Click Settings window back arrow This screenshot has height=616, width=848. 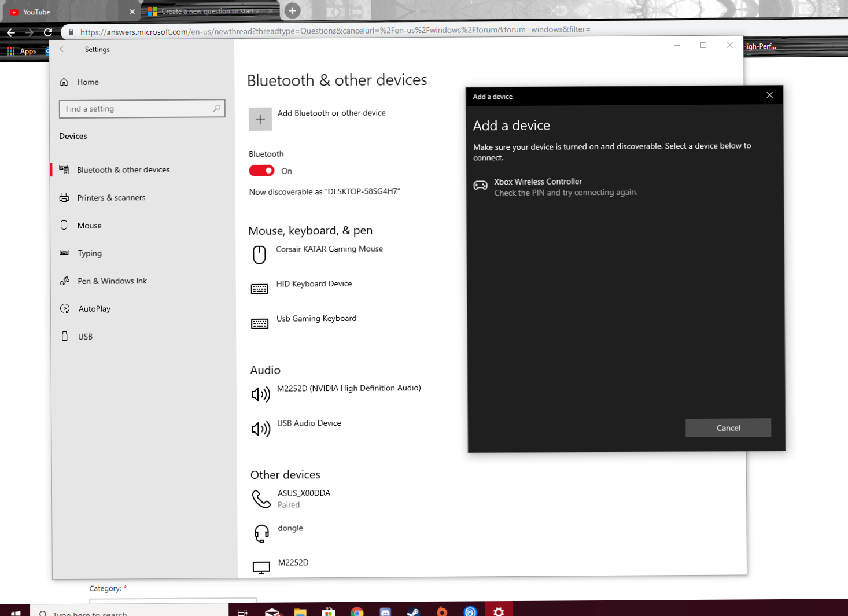pos(64,49)
